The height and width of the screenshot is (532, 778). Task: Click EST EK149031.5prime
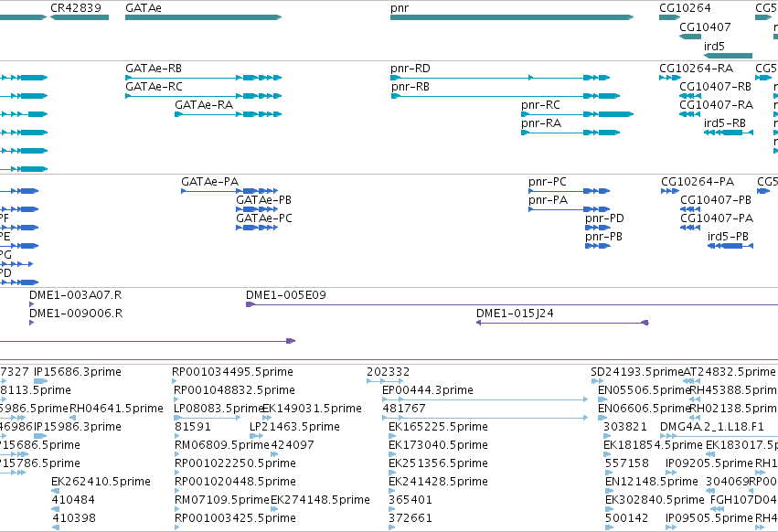click(312, 409)
